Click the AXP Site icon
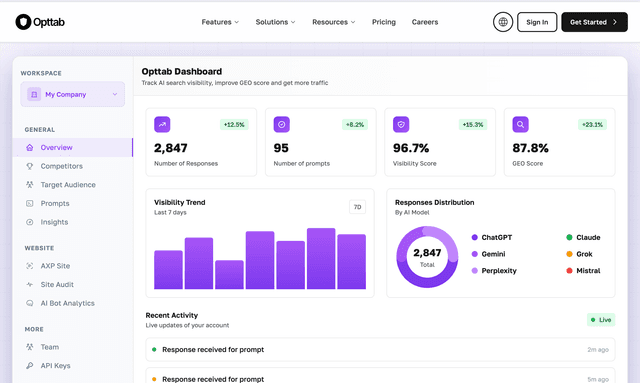This screenshot has width=640, height=383. 29,266
